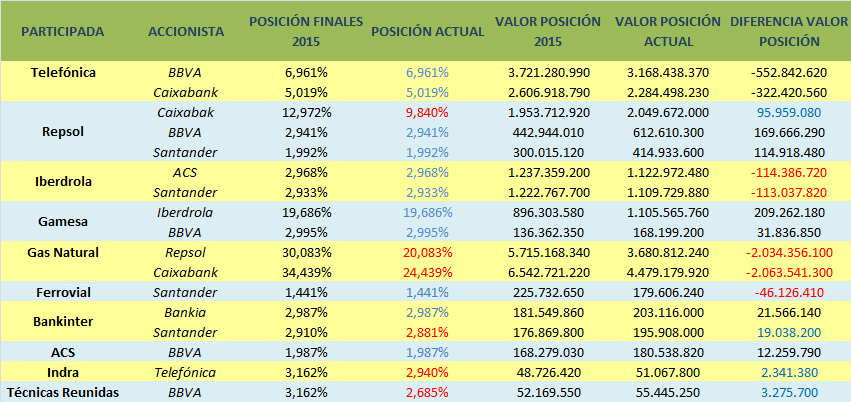Click the ACS shareholder under Iberdrola
Image resolution: width=851 pixels, height=402 pixels.
(185, 172)
